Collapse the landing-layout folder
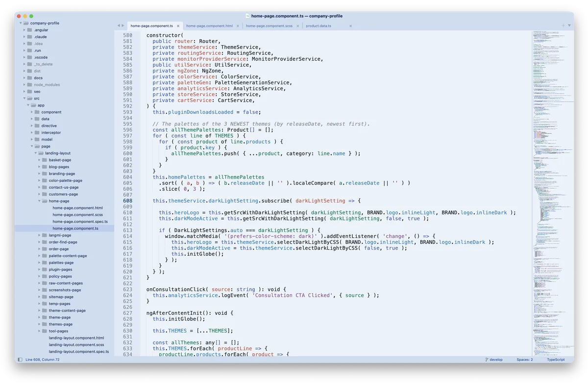Viewport: 588px width, 386px height. [35, 153]
